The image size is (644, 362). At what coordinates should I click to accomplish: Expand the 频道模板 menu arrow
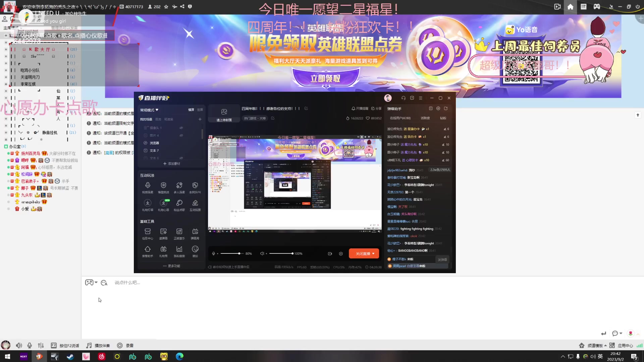(x=605, y=346)
